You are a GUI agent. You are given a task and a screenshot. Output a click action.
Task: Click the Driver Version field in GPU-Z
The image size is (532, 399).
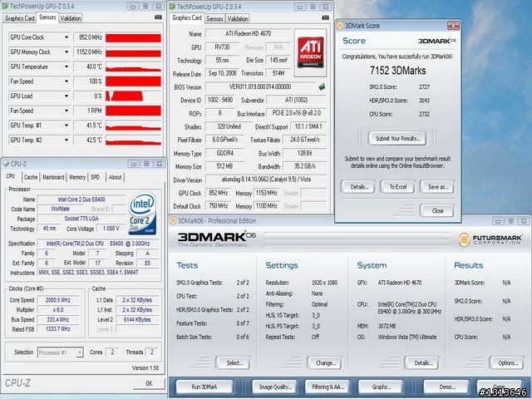[x=266, y=180]
